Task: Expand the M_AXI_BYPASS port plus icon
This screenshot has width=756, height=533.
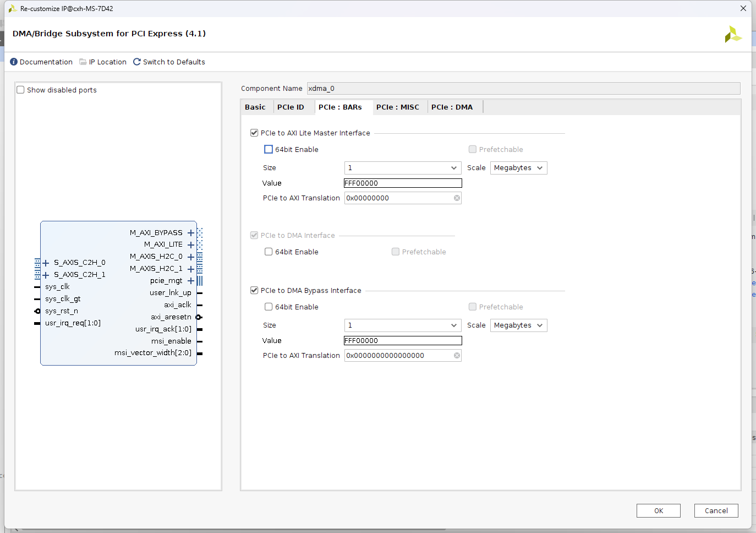Action: pyautogui.click(x=191, y=233)
